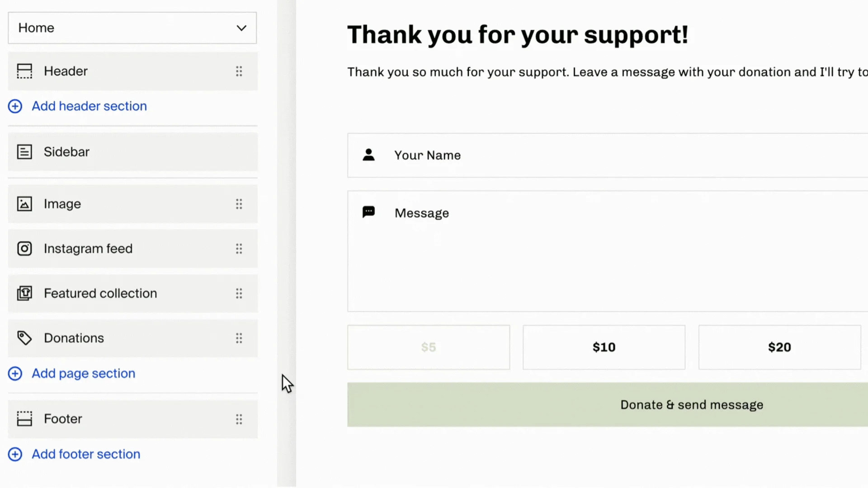
Task: Click the Sidebar section icon
Action: [24, 152]
